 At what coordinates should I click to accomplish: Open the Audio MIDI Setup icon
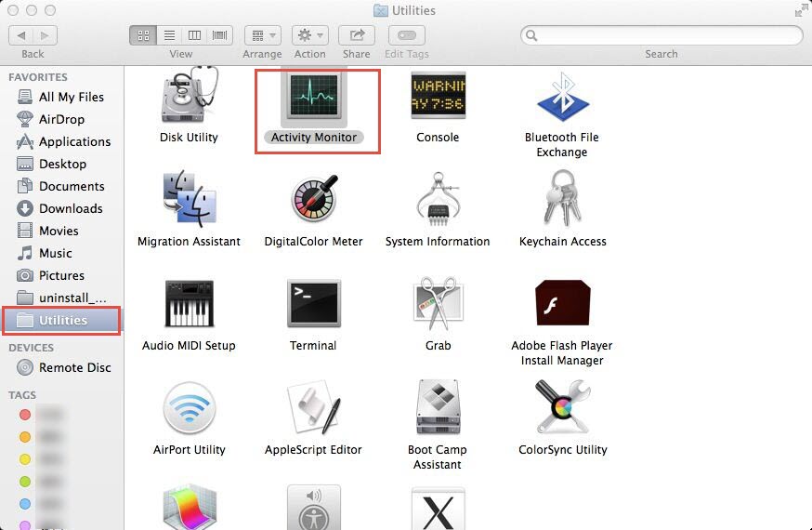189,304
